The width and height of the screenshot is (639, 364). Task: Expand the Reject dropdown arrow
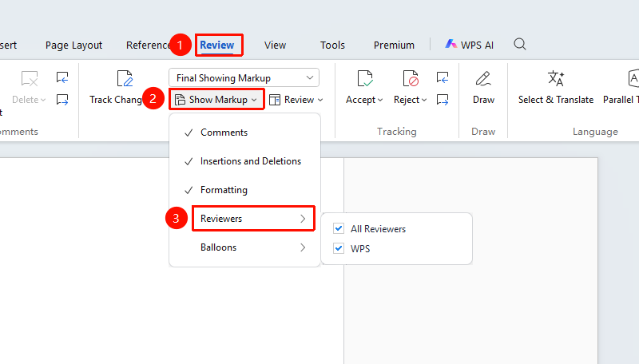point(424,100)
